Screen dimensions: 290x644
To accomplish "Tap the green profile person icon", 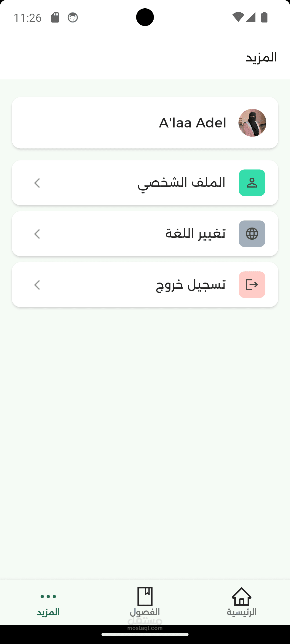I will pyautogui.click(x=252, y=183).
